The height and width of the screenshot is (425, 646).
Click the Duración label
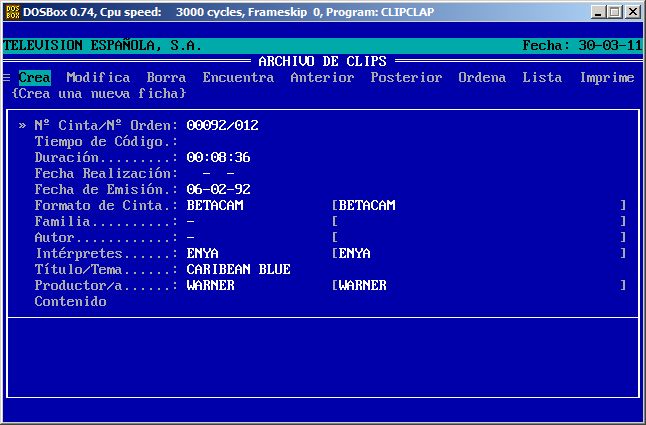[106, 157]
